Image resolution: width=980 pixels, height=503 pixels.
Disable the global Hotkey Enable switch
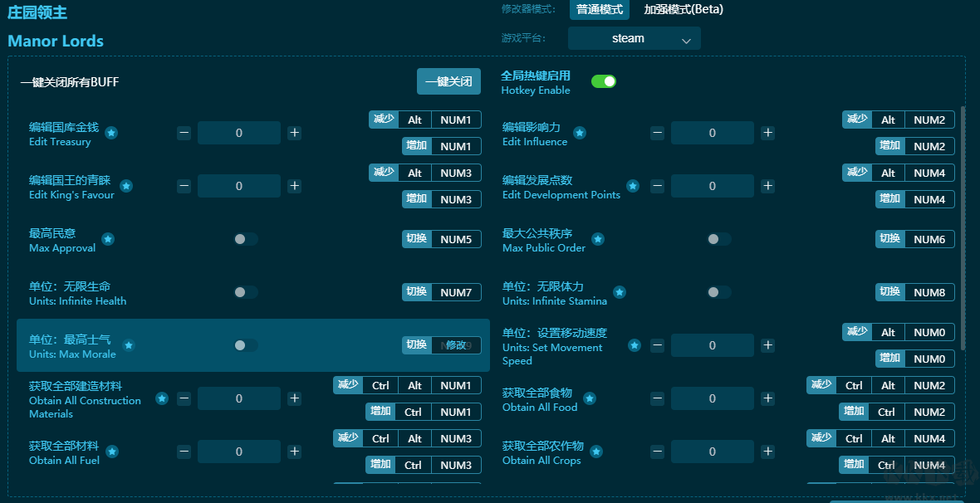[604, 81]
